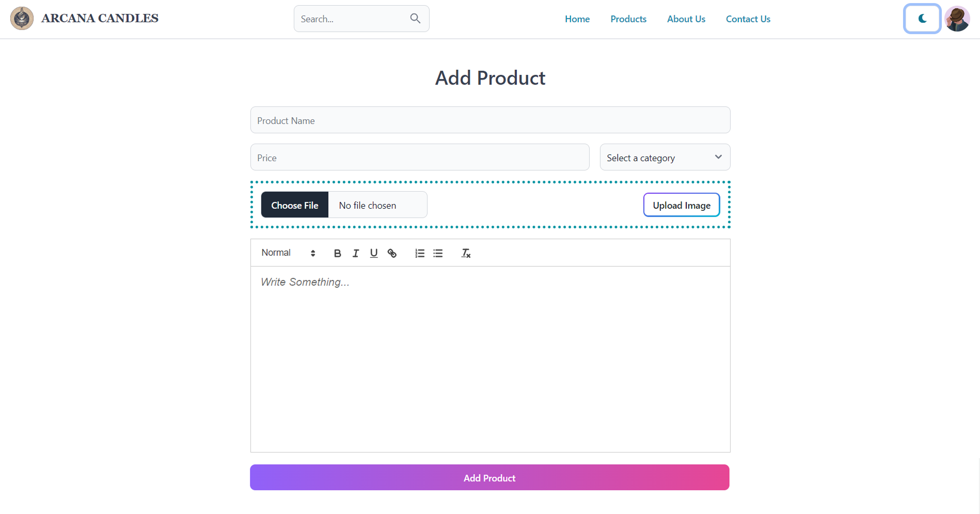
Task: Create an ordered numbered list
Action: (420, 253)
